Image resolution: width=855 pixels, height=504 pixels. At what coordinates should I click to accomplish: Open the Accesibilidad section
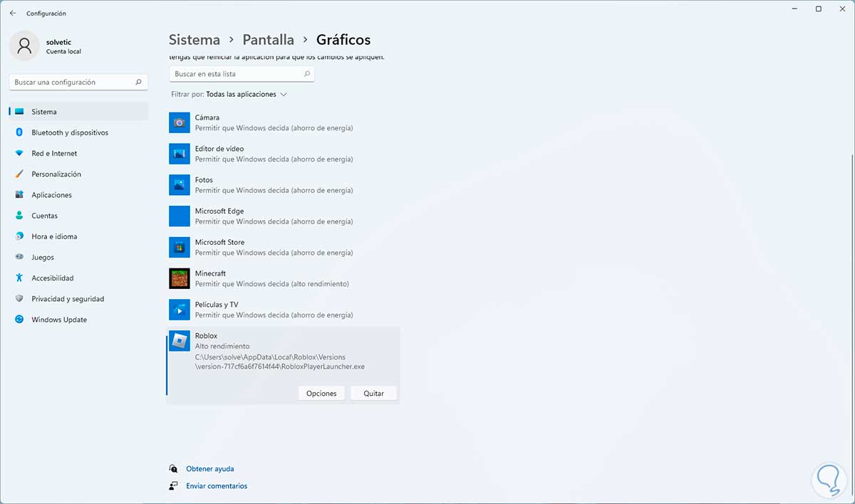point(78,278)
